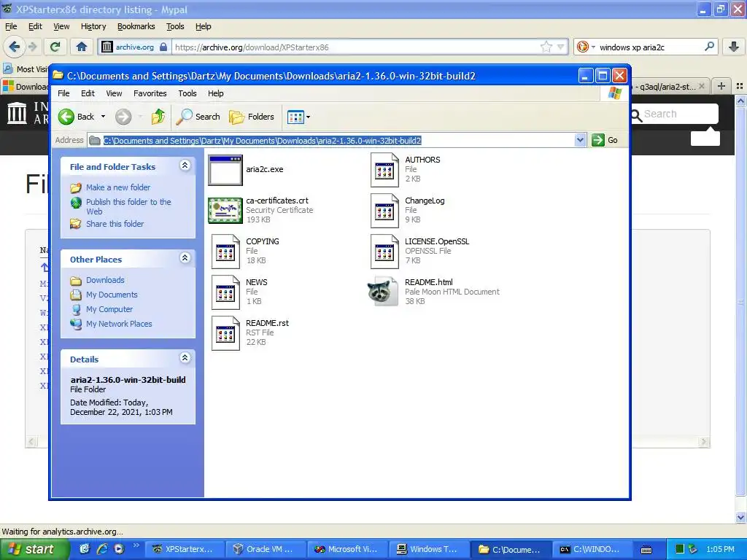Image resolution: width=747 pixels, height=560 pixels.
Task: Switch to Microsoft Vi... taskbar button
Action: [x=347, y=549]
